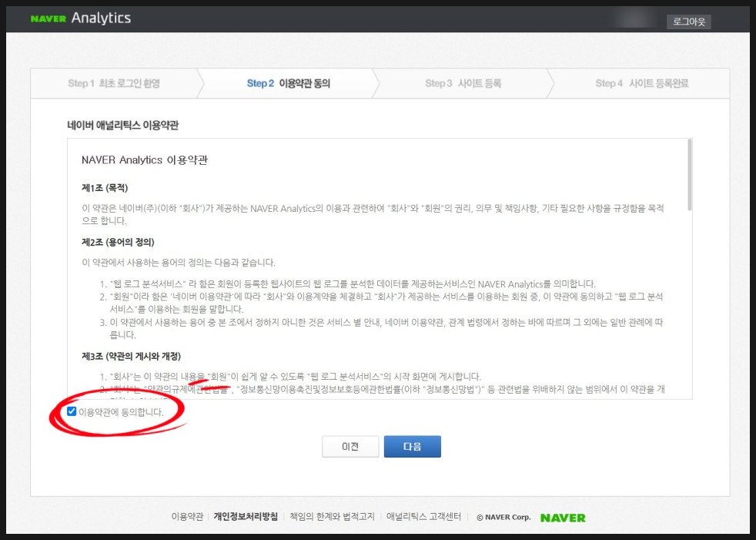Open the 개인정보처리방침 footer link
This screenshot has height=540, width=756.
(246, 517)
